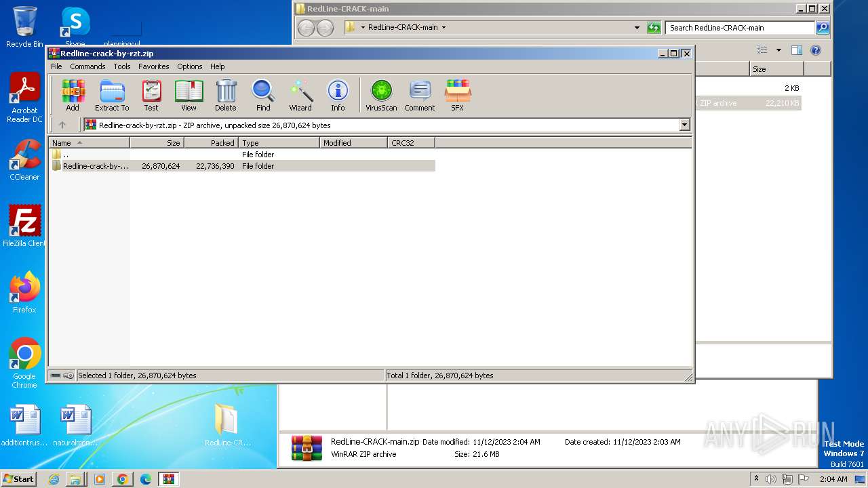Image resolution: width=868 pixels, height=488 pixels.
Task: Click the Add toolbar icon in WinRAR
Action: pyautogui.click(x=73, y=95)
